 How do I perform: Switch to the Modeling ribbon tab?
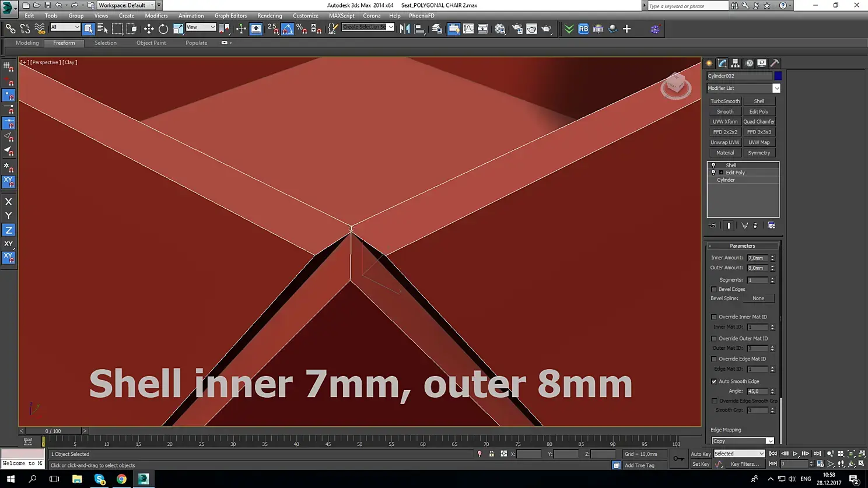27,43
